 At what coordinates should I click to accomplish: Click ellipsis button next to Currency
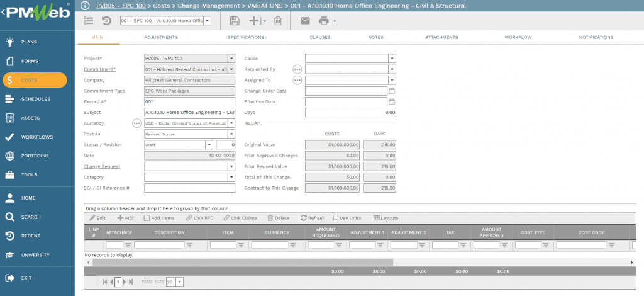pos(136,123)
